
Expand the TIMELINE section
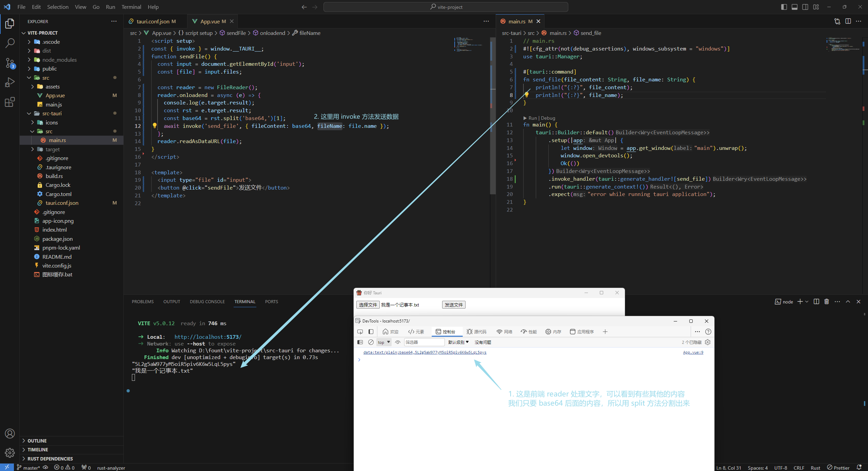pos(72,449)
